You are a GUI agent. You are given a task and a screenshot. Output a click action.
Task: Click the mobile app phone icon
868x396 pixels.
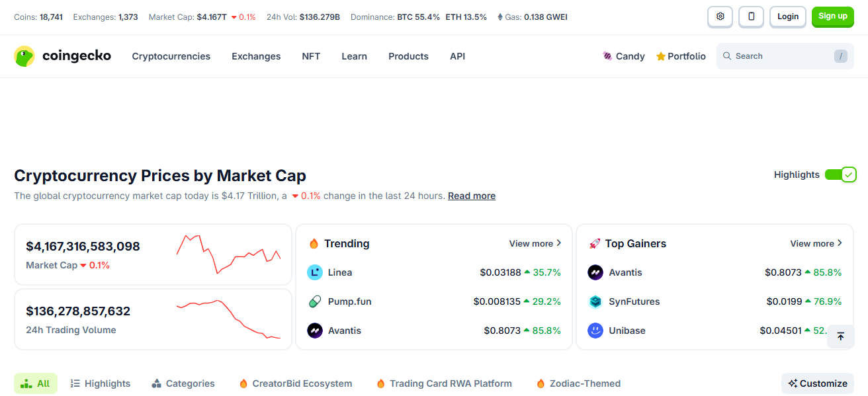(751, 17)
